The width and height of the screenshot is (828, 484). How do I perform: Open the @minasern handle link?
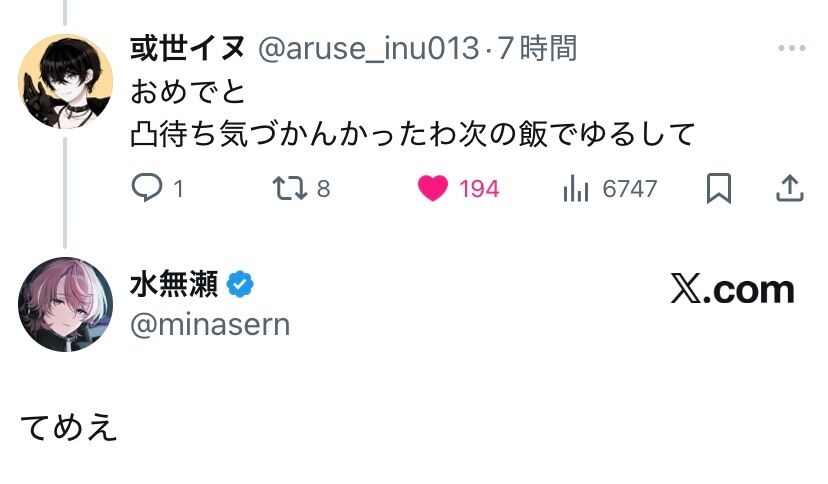(x=210, y=324)
